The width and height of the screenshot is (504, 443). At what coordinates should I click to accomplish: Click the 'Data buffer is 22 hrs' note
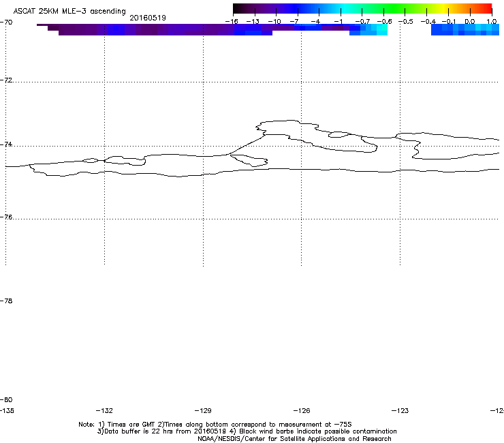pyautogui.click(x=247, y=431)
